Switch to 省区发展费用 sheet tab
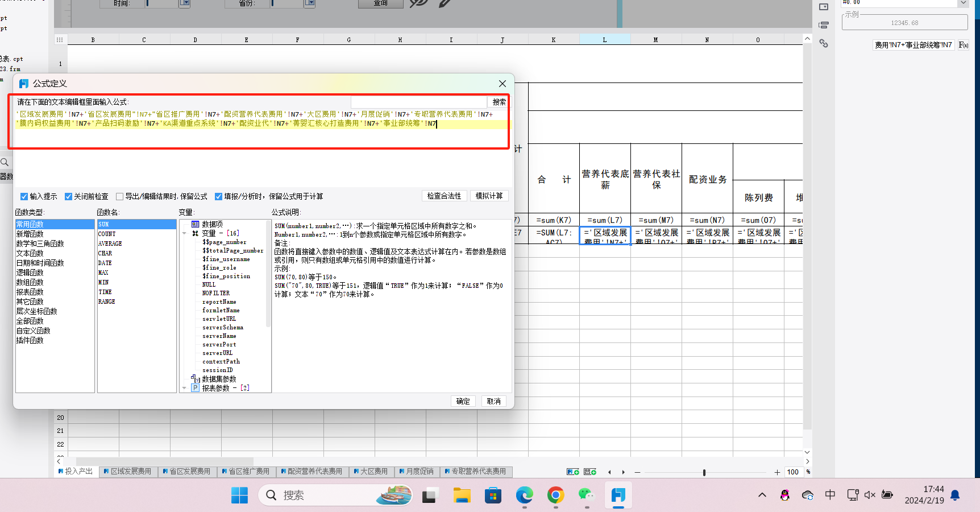The width and height of the screenshot is (980, 512). point(186,472)
